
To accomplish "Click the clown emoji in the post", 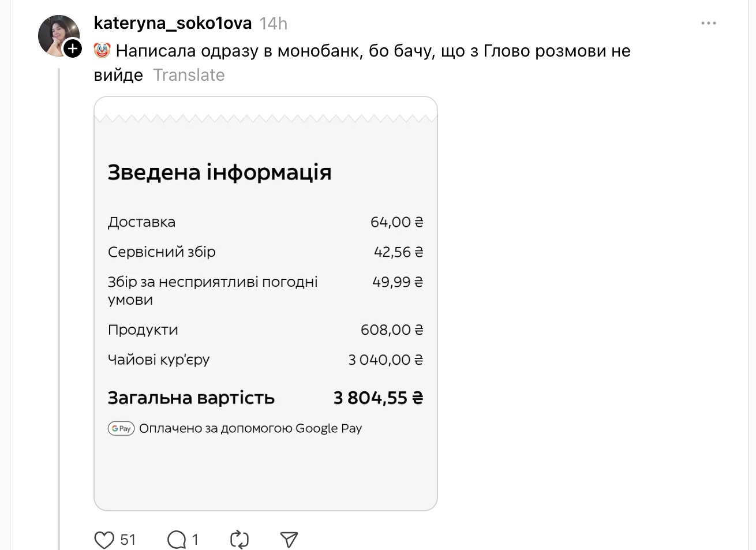I will (x=102, y=51).
